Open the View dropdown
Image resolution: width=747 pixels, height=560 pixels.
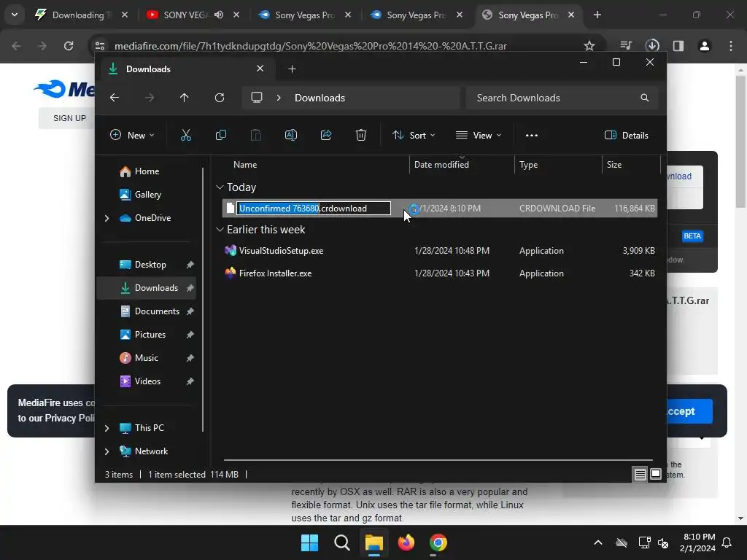coord(479,135)
